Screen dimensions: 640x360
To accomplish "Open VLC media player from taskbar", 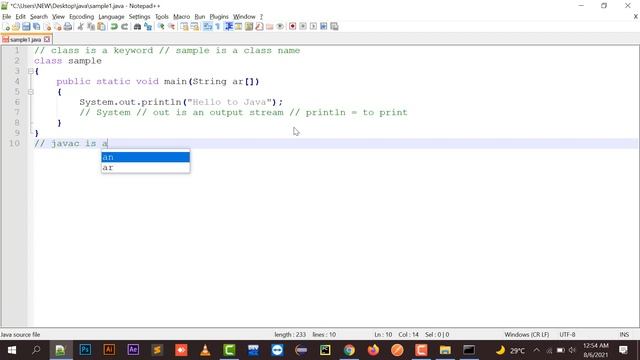I will click(205, 350).
